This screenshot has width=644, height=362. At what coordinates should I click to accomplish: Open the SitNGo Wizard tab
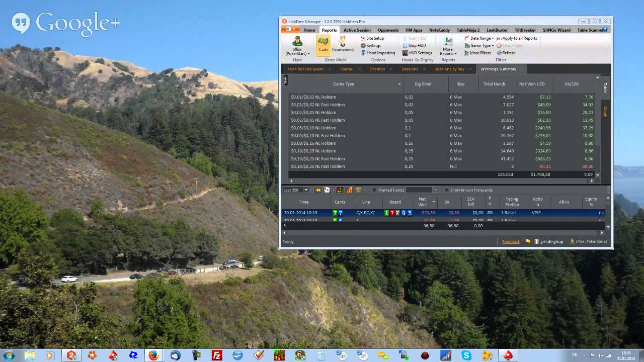pyautogui.click(x=556, y=30)
